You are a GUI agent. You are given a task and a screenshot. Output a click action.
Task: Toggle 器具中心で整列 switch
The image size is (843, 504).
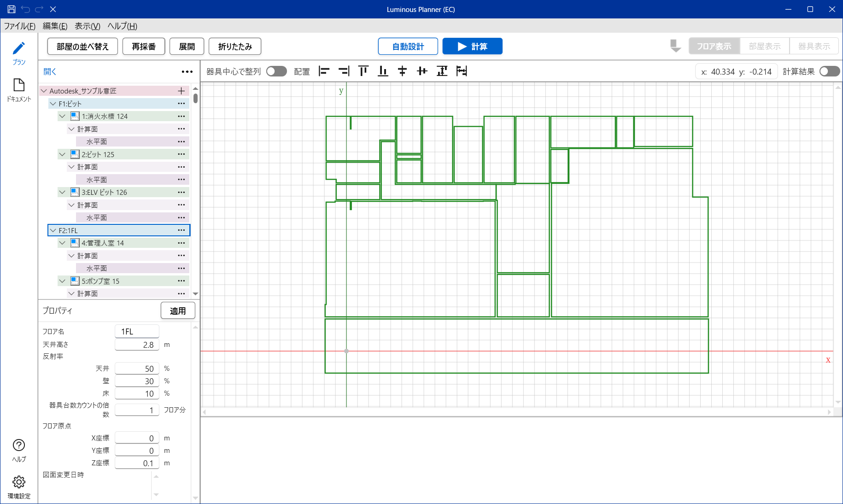point(276,71)
